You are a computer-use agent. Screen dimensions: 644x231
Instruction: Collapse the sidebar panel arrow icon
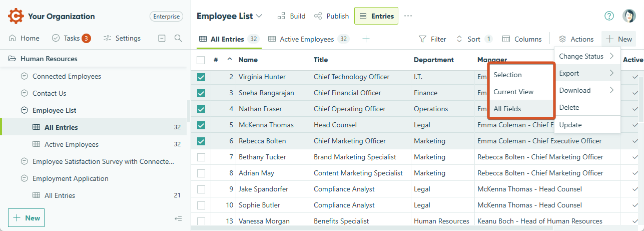click(x=178, y=218)
